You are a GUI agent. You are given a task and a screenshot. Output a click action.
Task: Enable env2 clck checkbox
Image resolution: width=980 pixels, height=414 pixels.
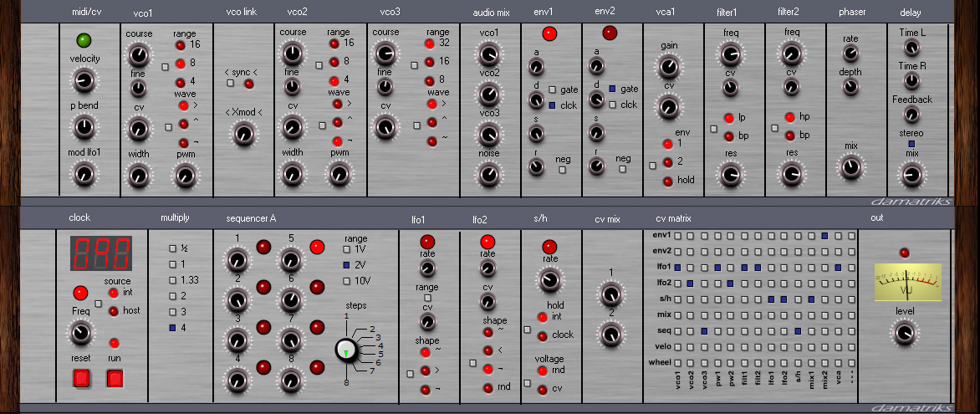click(x=613, y=105)
